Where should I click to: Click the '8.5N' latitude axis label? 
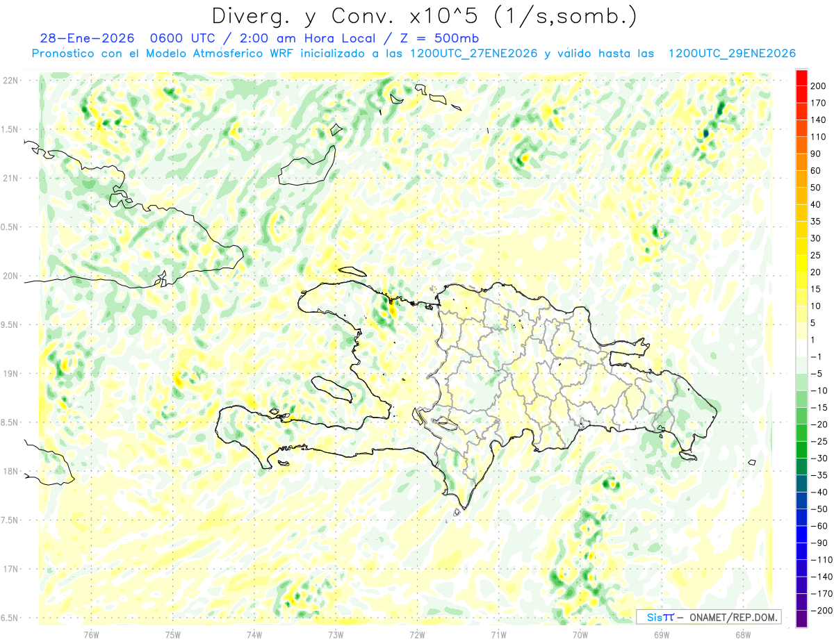[x=10, y=422]
